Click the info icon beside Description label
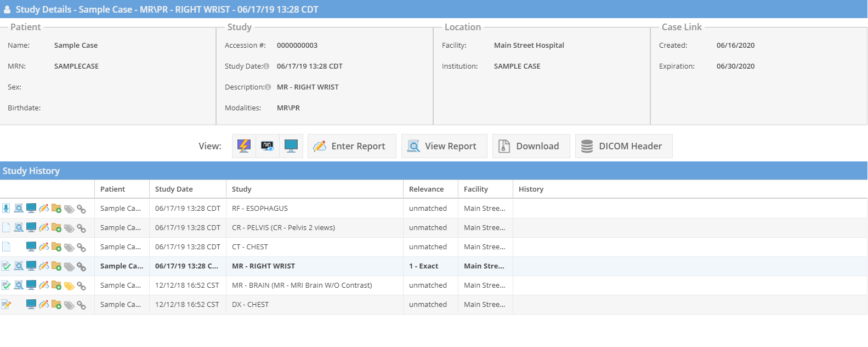868x347 pixels. click(x=268, y=87)
